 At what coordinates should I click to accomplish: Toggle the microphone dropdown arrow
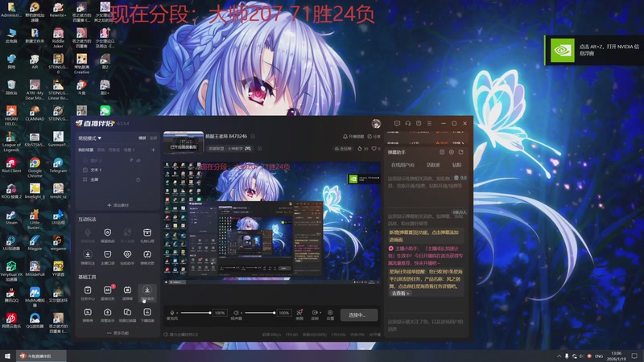point(177,313)
